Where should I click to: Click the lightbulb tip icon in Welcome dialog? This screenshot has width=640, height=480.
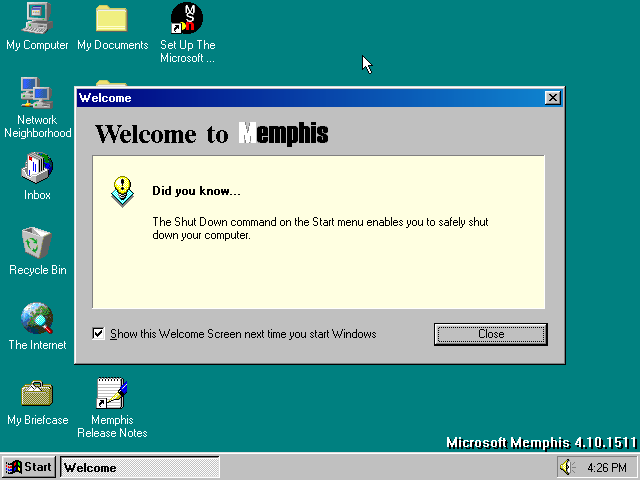click(x=122, y=192)
